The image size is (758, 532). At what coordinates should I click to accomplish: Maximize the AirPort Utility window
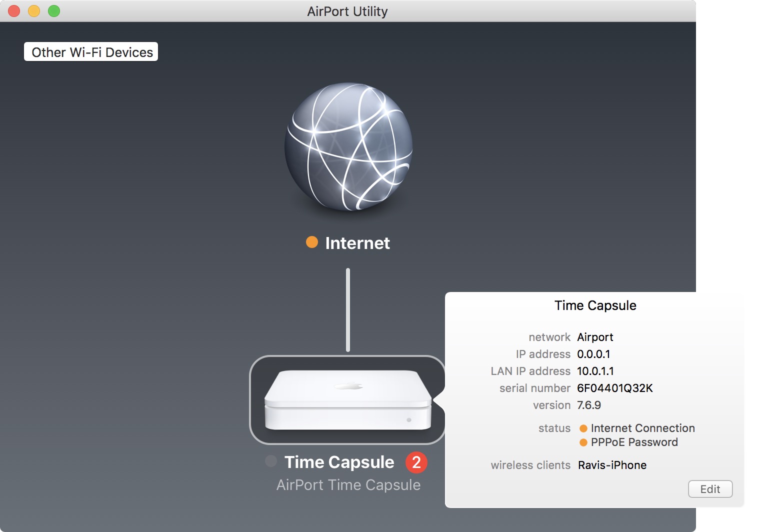54,11
